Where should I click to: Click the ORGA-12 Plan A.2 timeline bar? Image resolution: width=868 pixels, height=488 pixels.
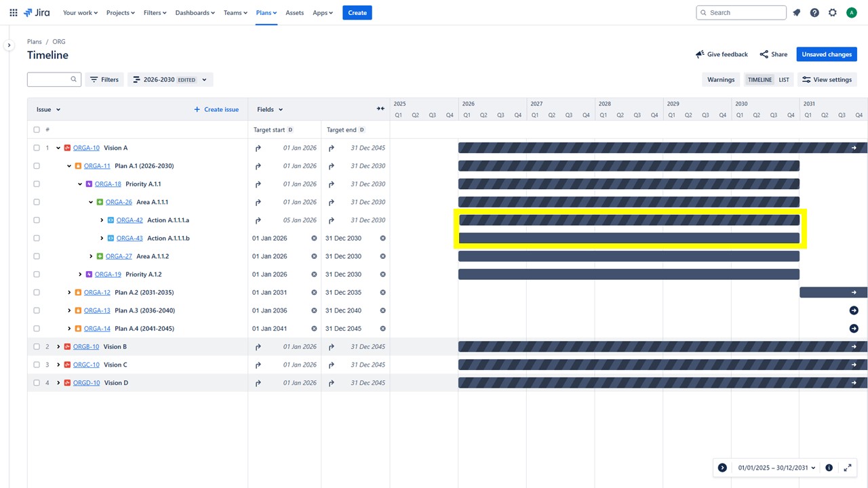833,293
